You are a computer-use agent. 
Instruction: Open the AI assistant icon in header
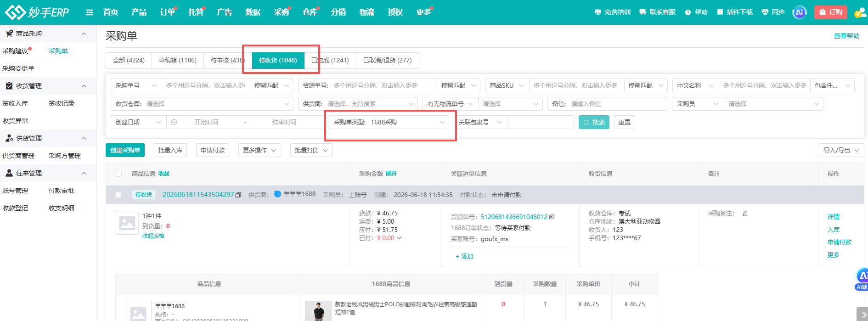800,12
